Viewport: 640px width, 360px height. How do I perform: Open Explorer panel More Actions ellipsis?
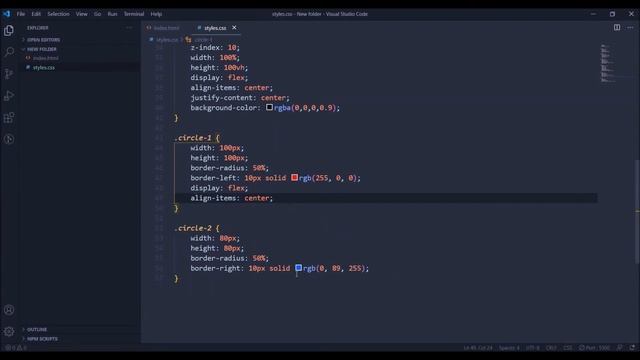(129, 28)
